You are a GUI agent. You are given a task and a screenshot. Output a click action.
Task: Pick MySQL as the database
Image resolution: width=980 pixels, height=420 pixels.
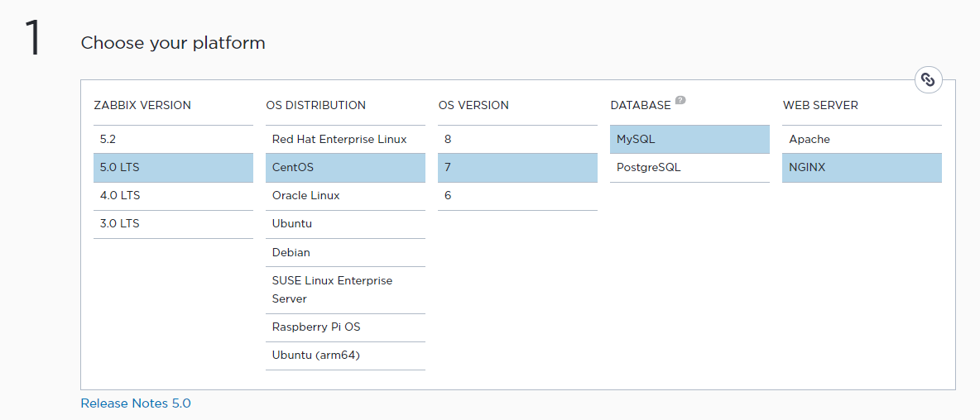(689, 139)
